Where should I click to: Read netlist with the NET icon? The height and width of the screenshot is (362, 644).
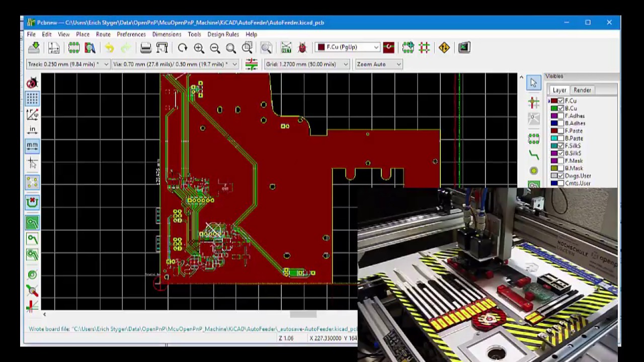coord(286,48)
